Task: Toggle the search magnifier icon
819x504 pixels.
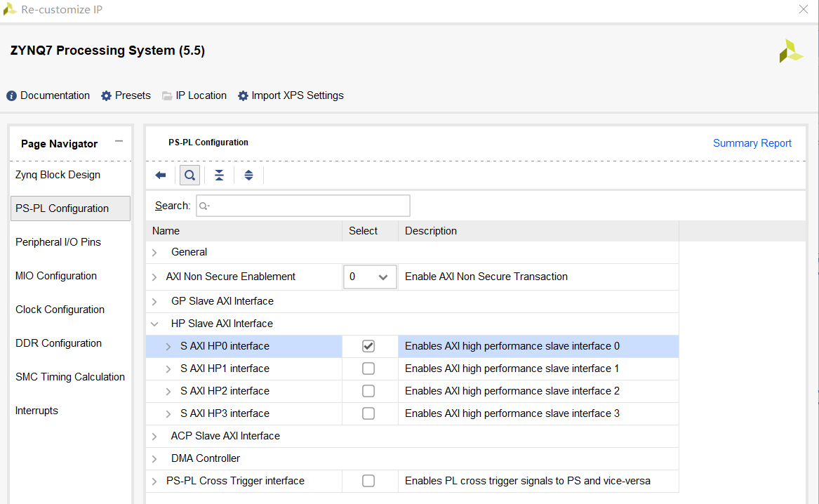Action: pyautogui.click(x=189, y=175)
